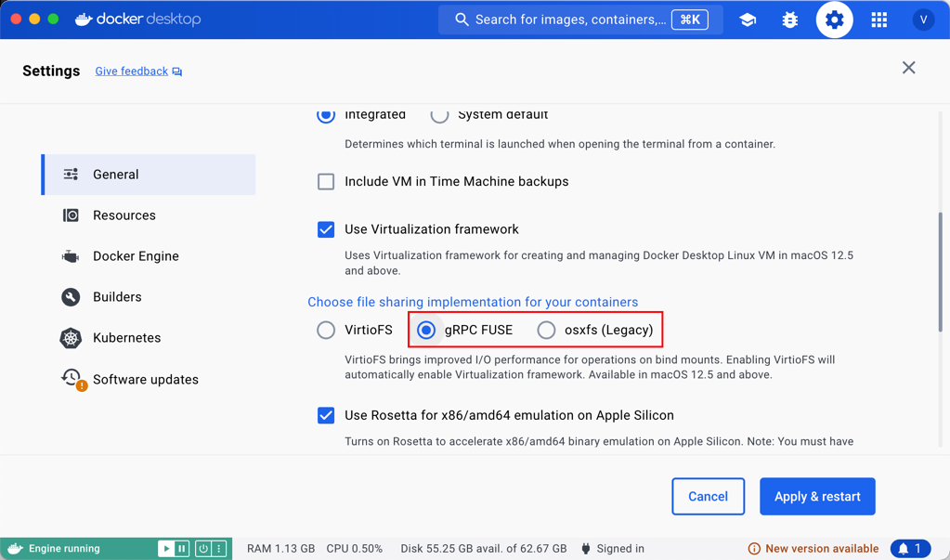The width and height of the screenshot is (950, 560).
Task: Enable Include VM in Time Machine backups
Action: tap(326, 182)
